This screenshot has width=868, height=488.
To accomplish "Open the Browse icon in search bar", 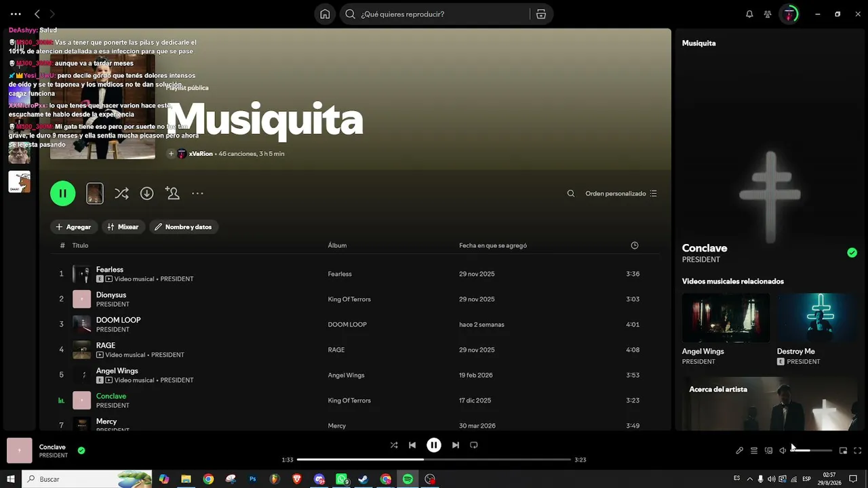I will 541,14.
